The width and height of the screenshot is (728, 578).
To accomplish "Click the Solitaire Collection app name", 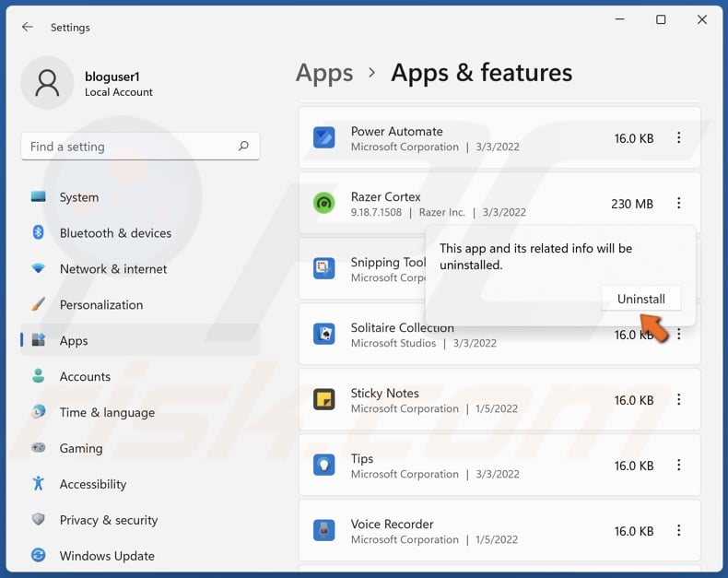I will (x=403, y=327).
